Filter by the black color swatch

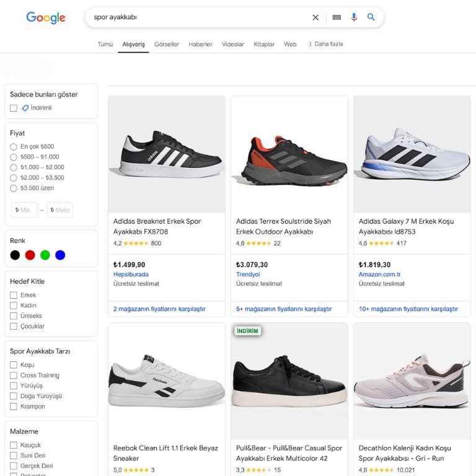15,255
